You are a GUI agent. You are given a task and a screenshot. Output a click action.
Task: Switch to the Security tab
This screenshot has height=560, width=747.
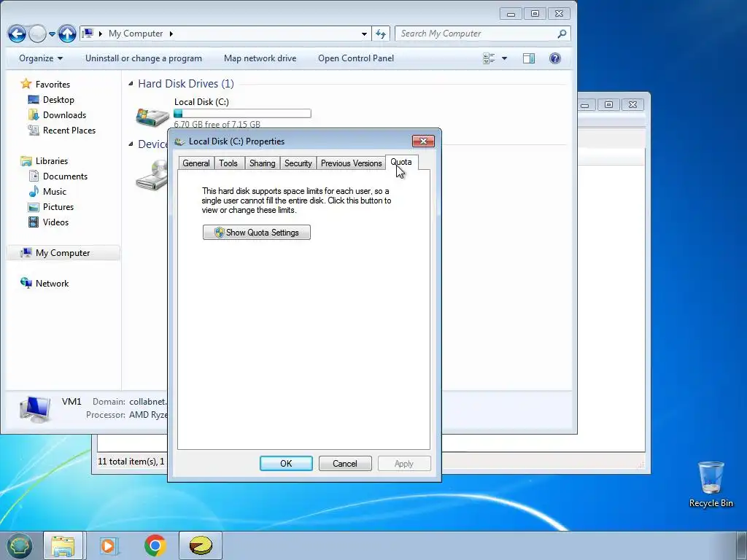[x=298, y=163]
